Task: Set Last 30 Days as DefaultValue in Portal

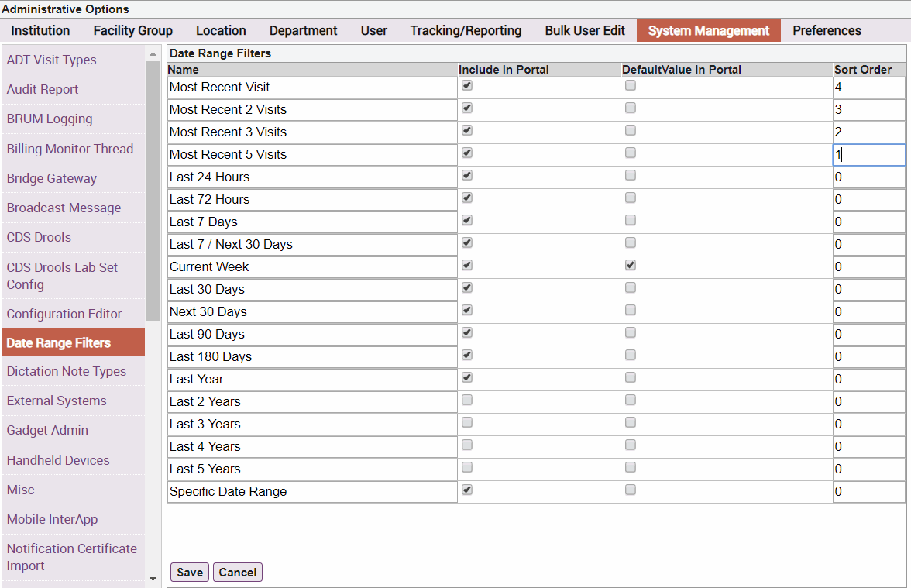Action: (x=631, y=287)
